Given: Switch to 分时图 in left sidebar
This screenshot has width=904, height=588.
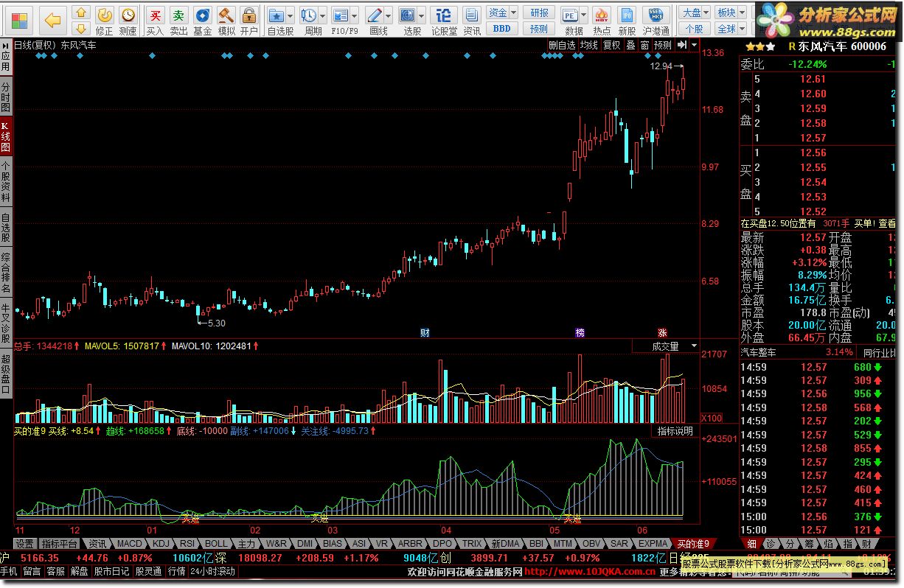Looking at the screenshot, I should 6,98.
